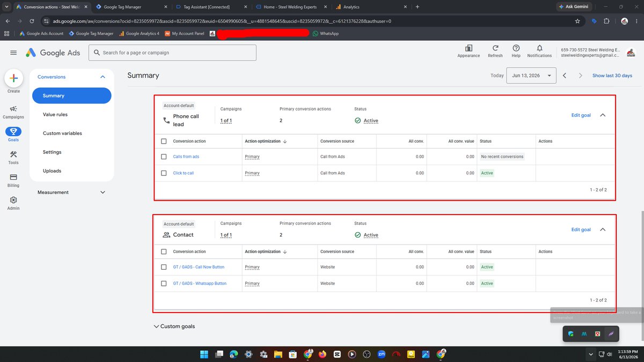Show hidden system tray icons

(591, 354)
